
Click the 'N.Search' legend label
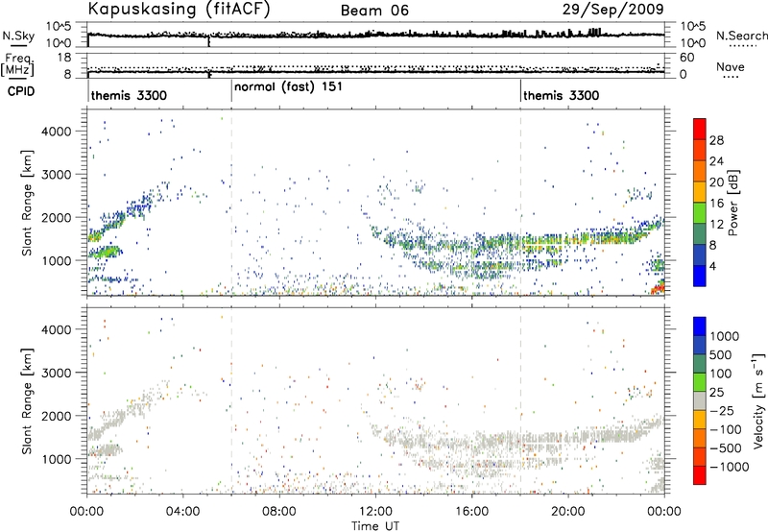(x=741, y=36)
